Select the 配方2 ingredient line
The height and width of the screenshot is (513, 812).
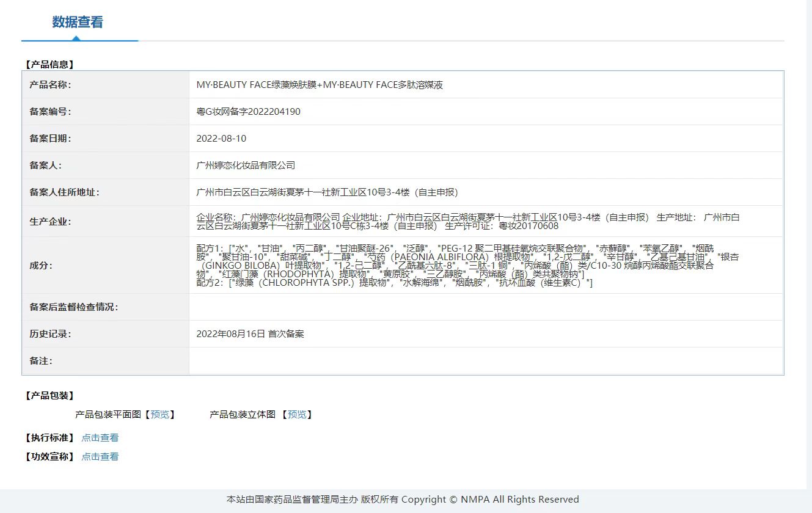(x=395, y=283)
